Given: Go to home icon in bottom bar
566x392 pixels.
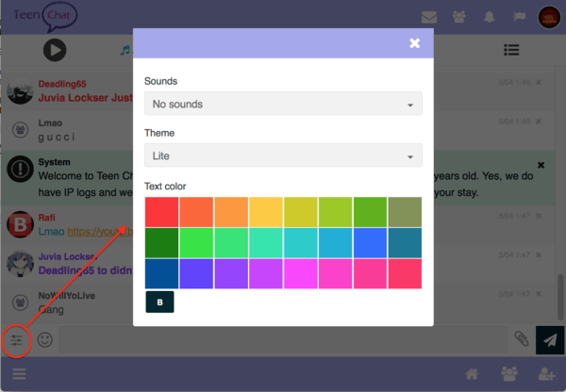Looking at the screenshot, I should click(472, 374).
